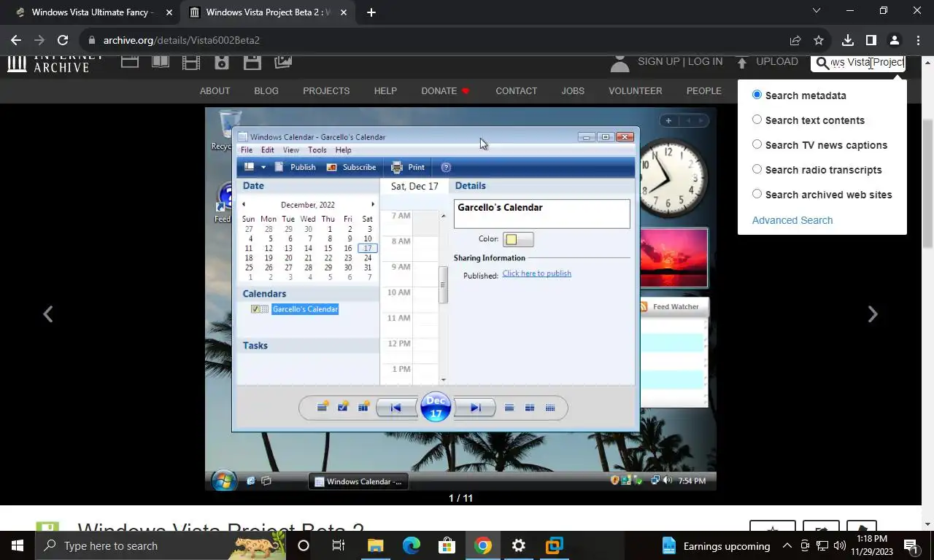
Task: Select Search TV news captions option
Action: [757, 144]
